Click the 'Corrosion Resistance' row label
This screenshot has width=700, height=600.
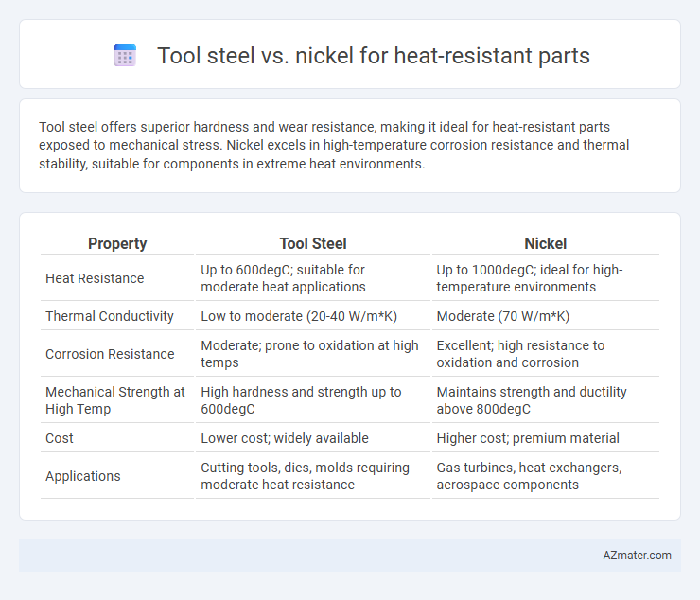click(x=110, y=354)
